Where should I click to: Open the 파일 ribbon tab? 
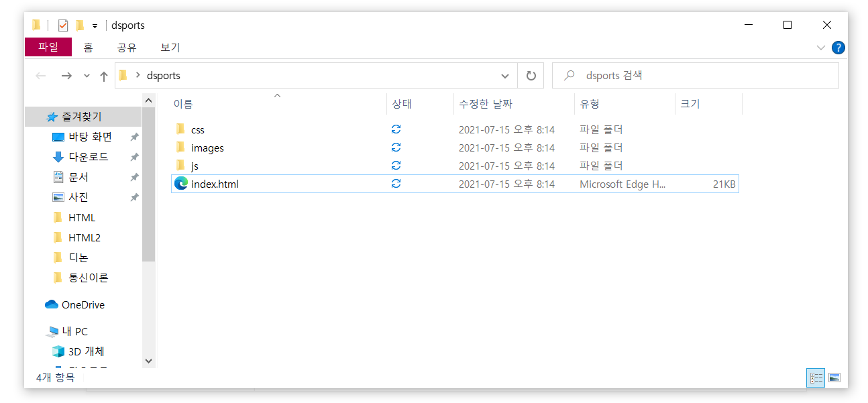pyautogui.click(x=48, y=47)
